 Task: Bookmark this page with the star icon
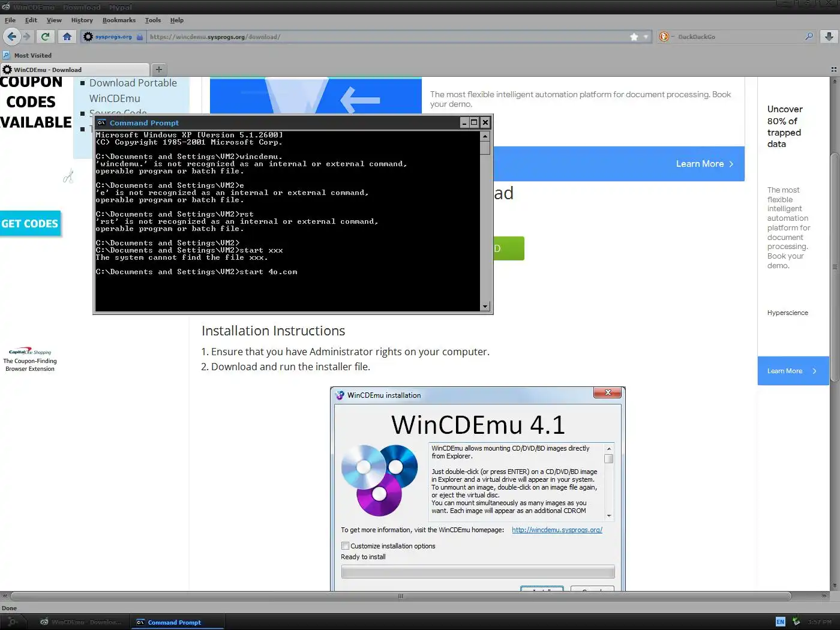[x=634, y=37]
